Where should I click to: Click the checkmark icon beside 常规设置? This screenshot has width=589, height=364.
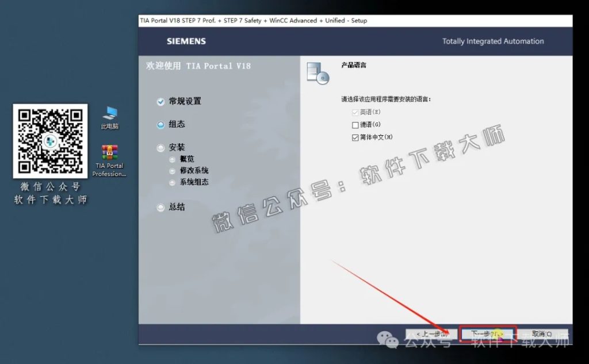coord(160,101)
